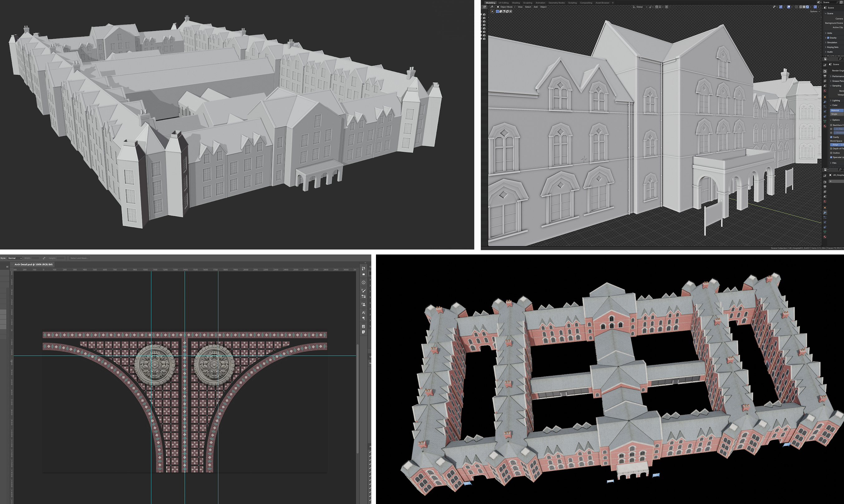Enable the Gravity checkbox
The image size is (844, 504).
pos(828,38)
